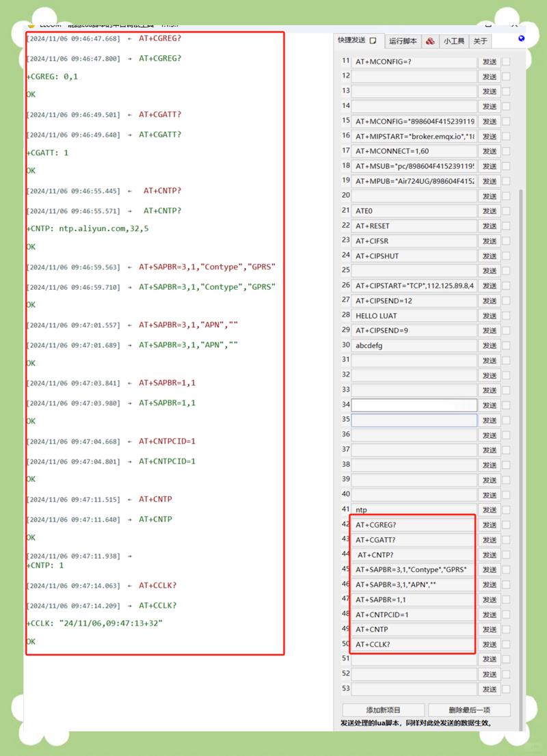Tick the checkbox for row 49 AT+CNTP
The image size is (547, 756).
[x=506, y=629]
